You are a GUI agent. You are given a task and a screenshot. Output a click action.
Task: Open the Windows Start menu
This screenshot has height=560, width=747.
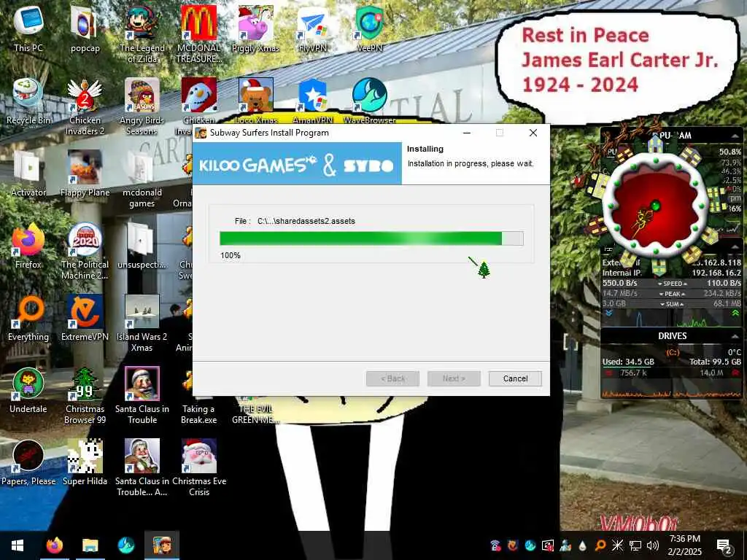[18, 545]
